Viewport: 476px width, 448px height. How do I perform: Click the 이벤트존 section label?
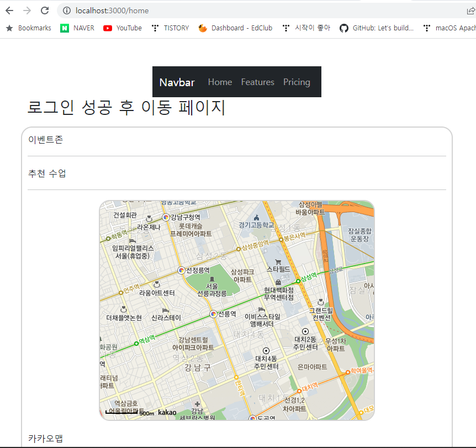pyautogui.click(x=45, y=139)
